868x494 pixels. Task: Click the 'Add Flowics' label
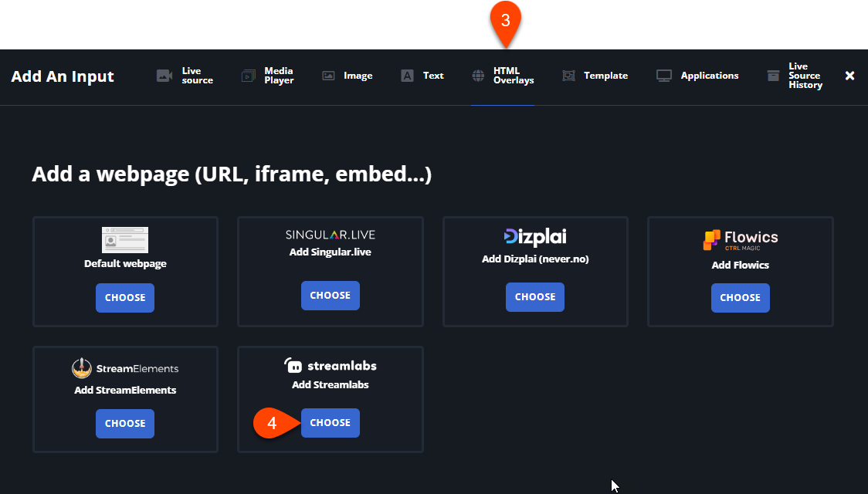[x=740, y=265]
